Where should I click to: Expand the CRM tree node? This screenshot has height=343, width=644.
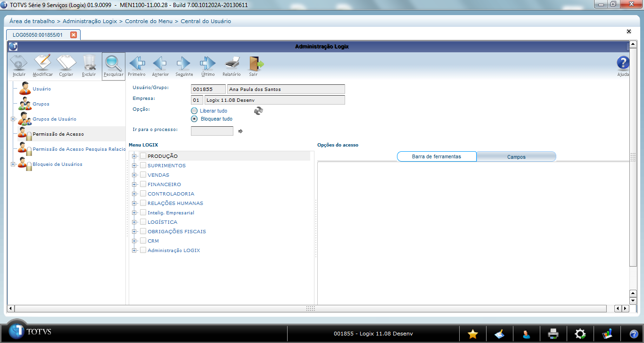[134, 241]
